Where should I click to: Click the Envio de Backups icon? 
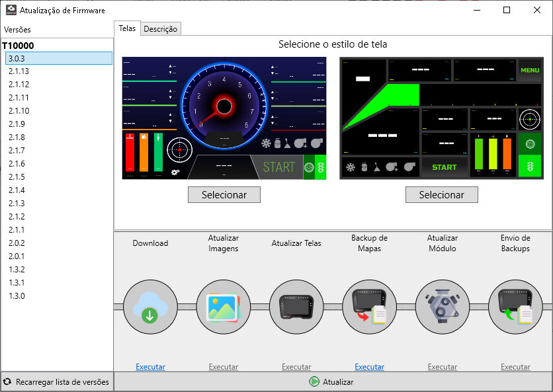(x=515, y=306)
